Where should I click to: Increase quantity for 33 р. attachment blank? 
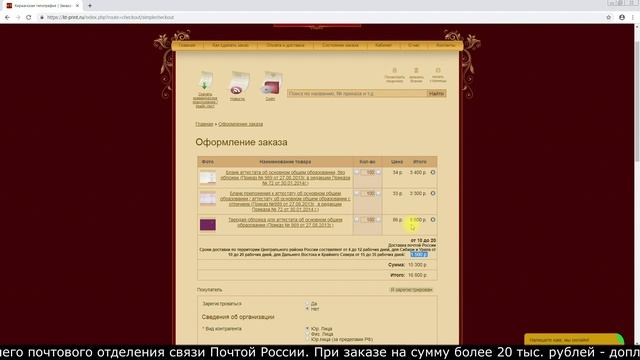(x=378, y=193)
